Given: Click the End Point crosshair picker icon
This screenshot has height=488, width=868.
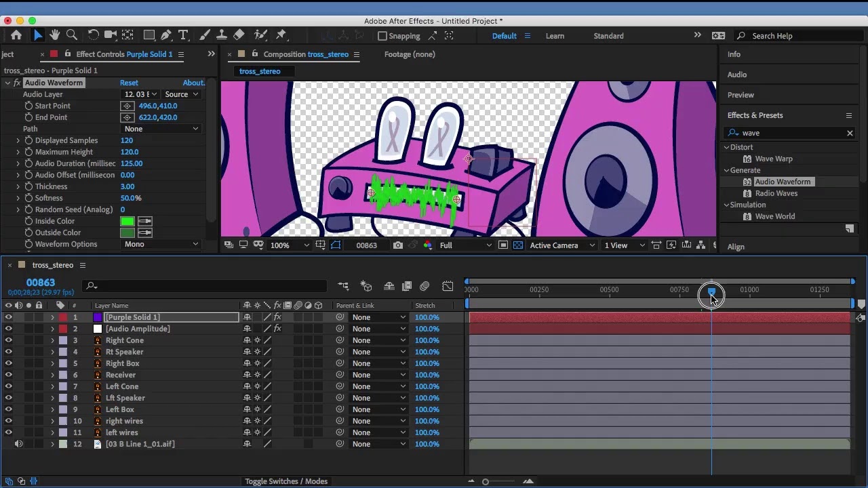Looking at the screenshot, I should click(x=127, y=117).
